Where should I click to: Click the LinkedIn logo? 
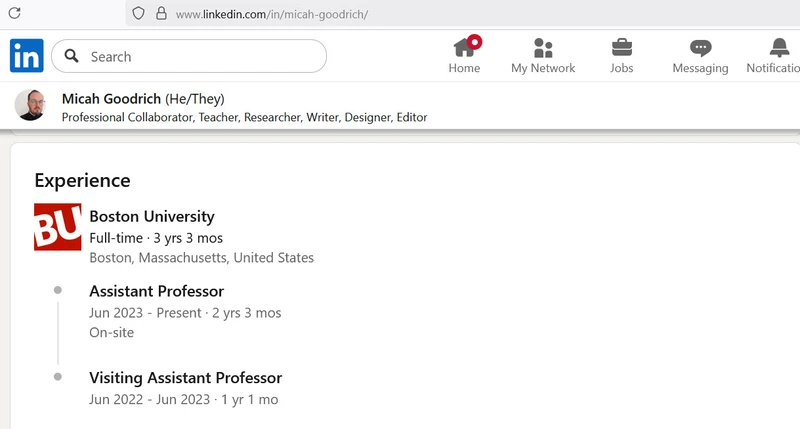click(27, 56)
